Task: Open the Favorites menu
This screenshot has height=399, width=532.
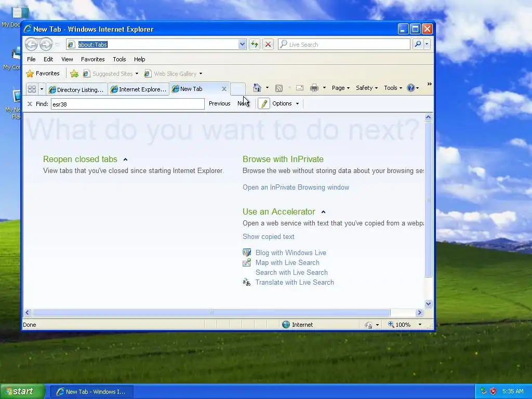Action: tap(92, 59)
